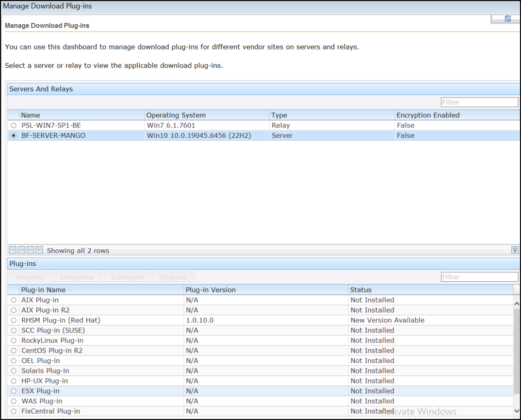Screen dimensions: 521x420
Task: Click the last-page arrow icon
Action: point(39,249)
